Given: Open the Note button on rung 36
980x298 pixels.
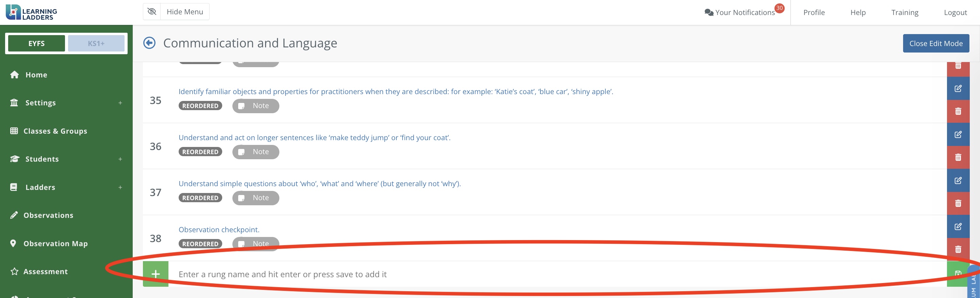Looking at the screenshot, I should pyautogui.click(x=256, y=152).
